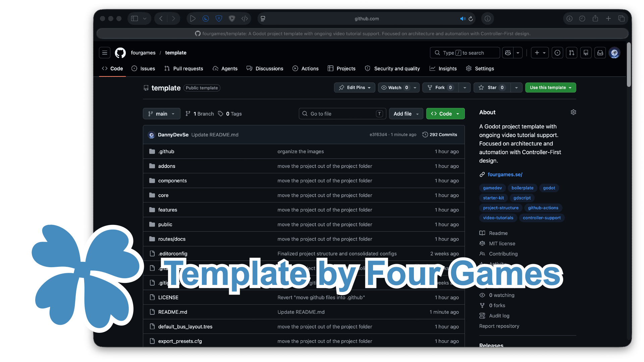The image size is (644, 362).
Task: Open the addons folder
Action: [x=167, y=166]
